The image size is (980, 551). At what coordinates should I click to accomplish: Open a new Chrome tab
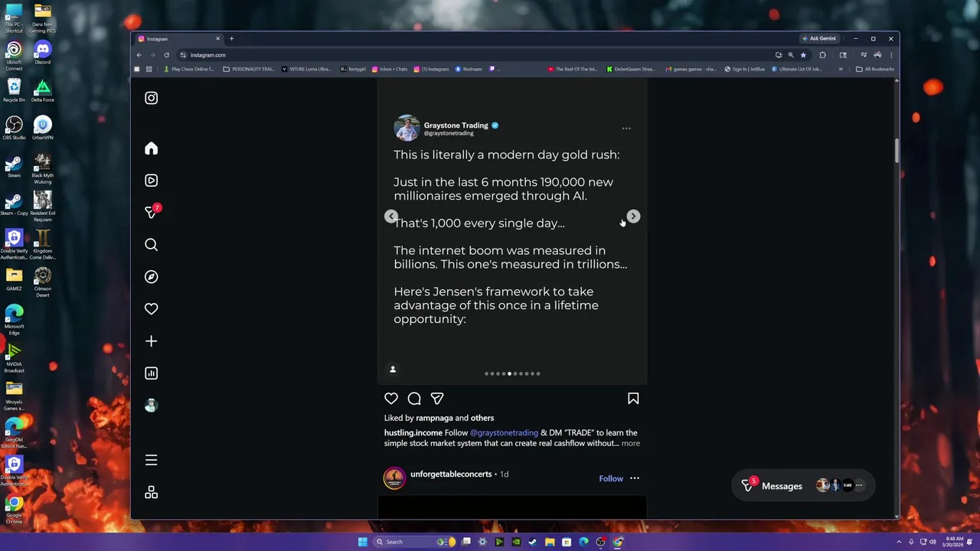(x=231, y=39)
